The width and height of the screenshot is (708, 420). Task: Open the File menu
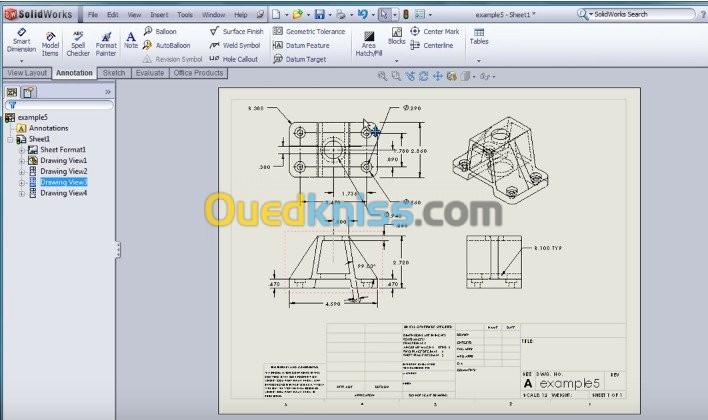[x=93, y=14]
